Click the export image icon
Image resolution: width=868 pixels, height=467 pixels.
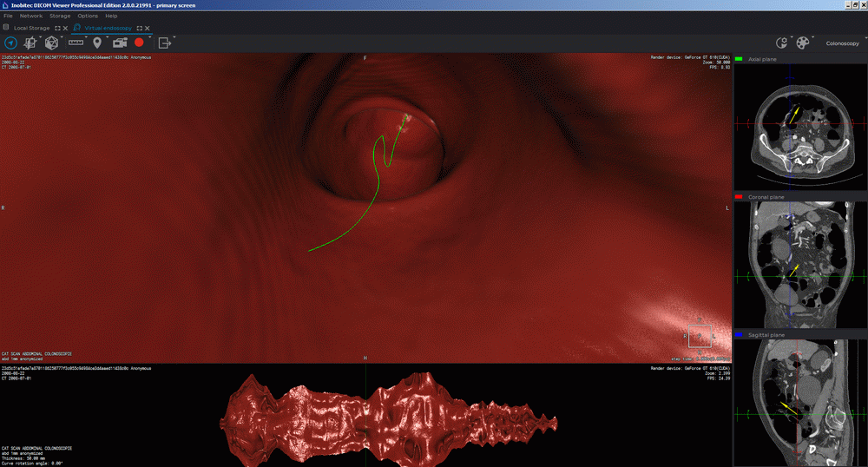[164, 42]
